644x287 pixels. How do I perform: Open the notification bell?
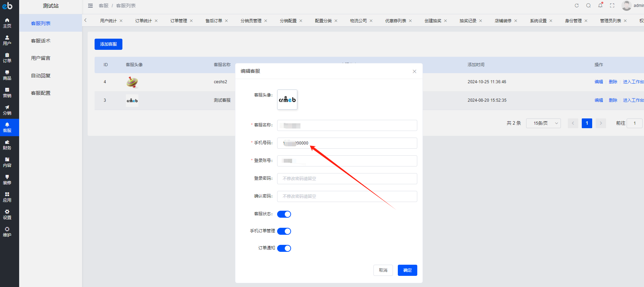[600, 6]
